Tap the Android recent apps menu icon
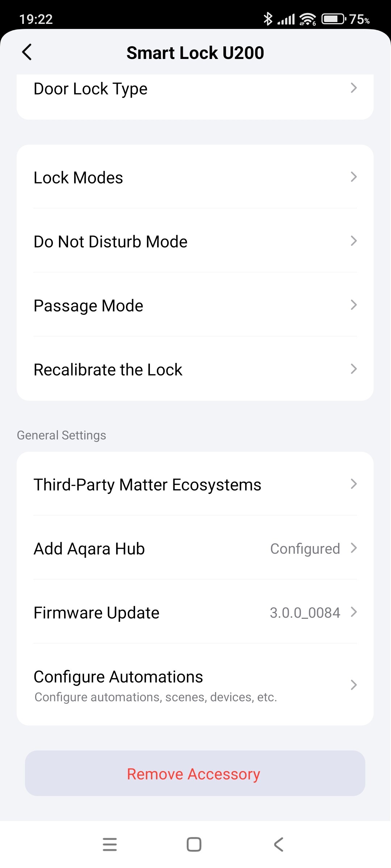The height and width of the screenshot is (868, 391). tap(110, 844)
